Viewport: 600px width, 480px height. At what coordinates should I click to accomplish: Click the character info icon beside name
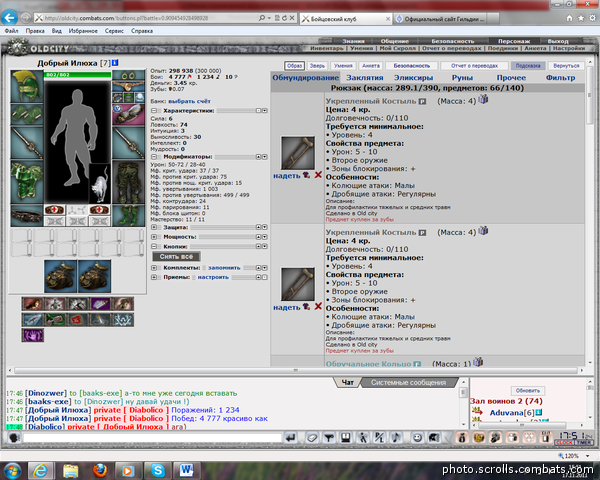(x=115, y=63)
